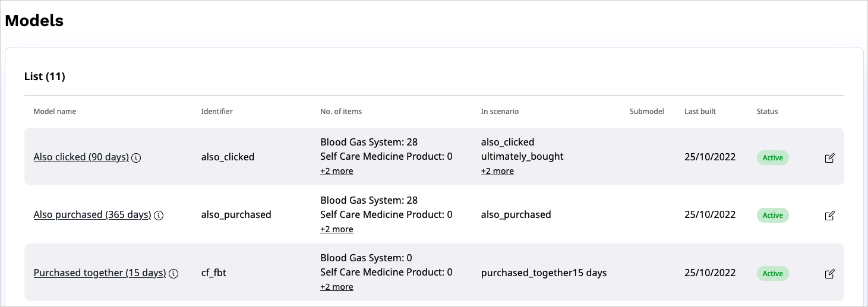Click Active status badge of Purchased together
The image size is (868, 307).
(772, 273)
